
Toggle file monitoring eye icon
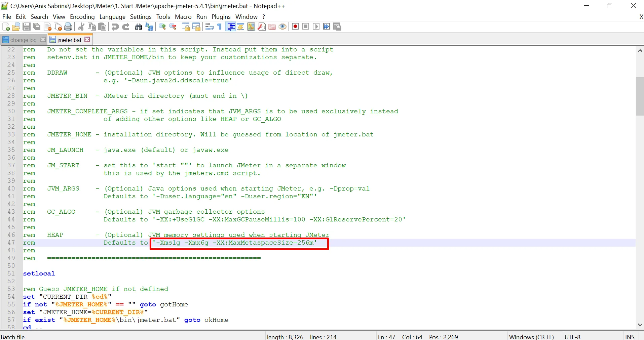pos(282,27)
